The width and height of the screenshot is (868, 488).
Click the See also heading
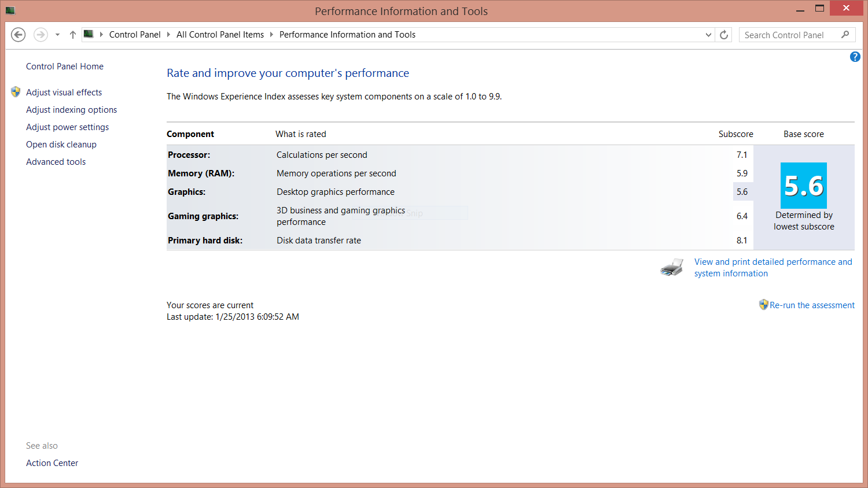tap(42, 446)
